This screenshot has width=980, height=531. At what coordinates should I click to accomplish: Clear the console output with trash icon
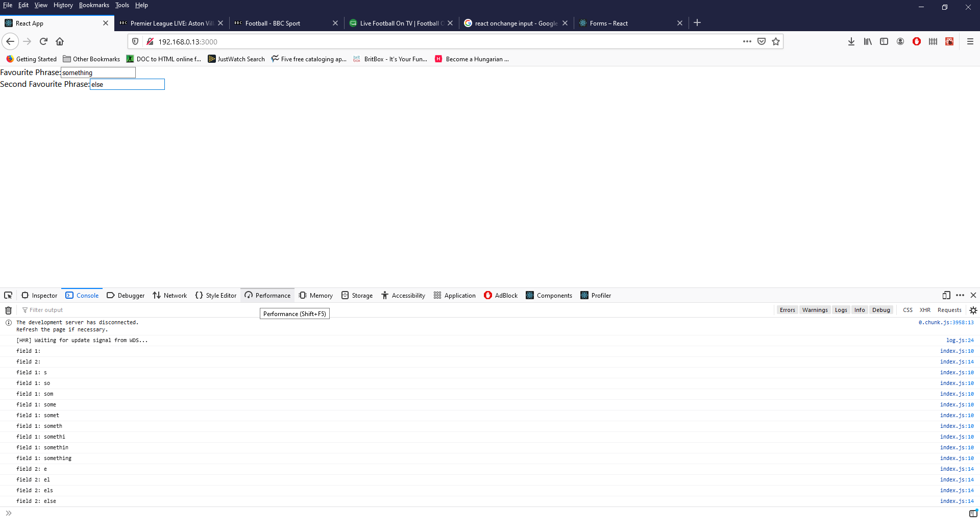(x=9, y=310)
